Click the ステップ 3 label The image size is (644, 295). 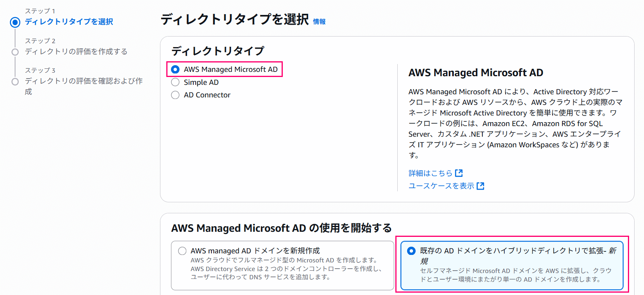(x=40, y=70)
